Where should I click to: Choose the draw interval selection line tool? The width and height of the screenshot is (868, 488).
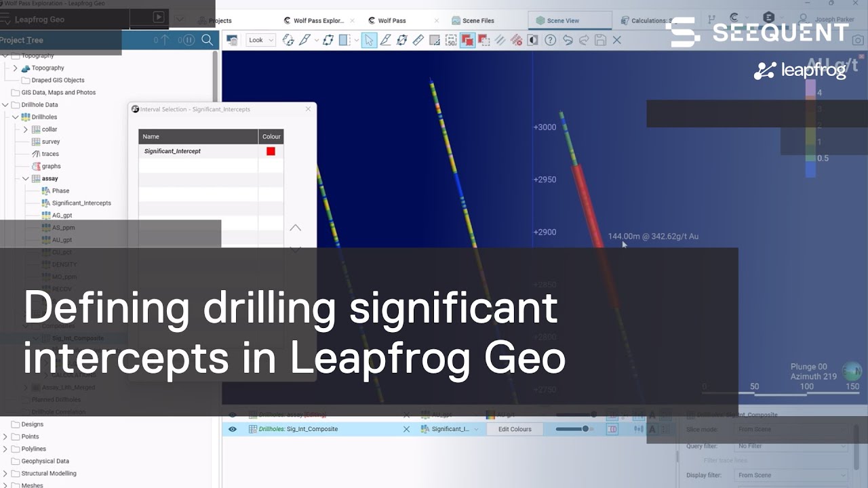point(385,40)
